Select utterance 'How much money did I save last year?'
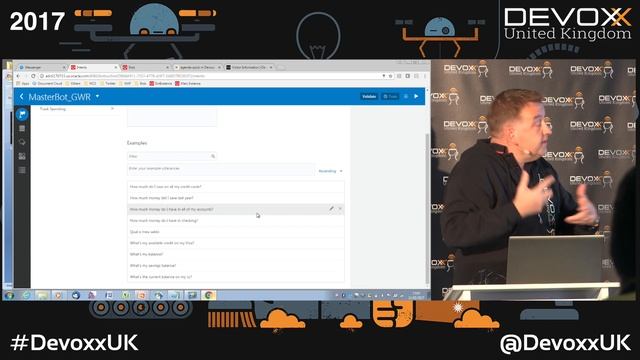 (x=236, y=198)
